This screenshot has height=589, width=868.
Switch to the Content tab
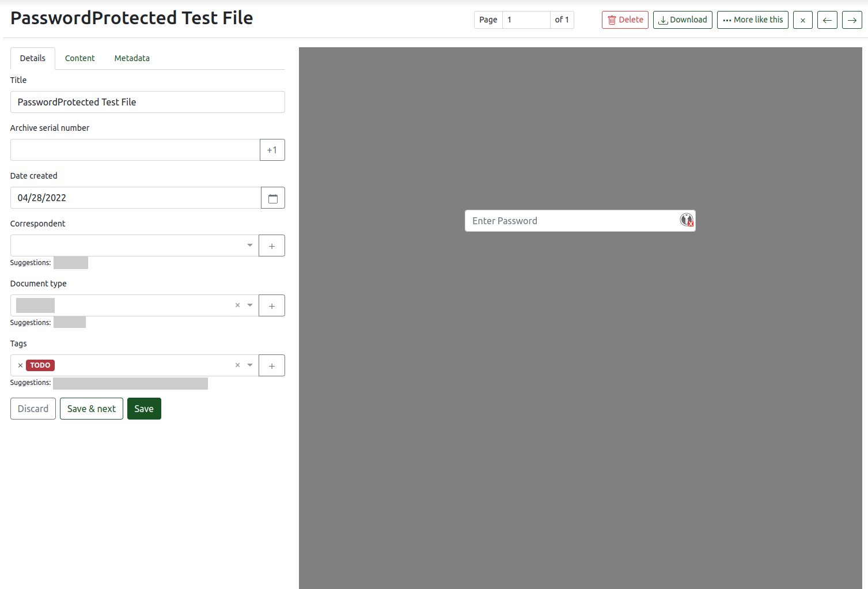pyautogui.click(x=79, y=58)
